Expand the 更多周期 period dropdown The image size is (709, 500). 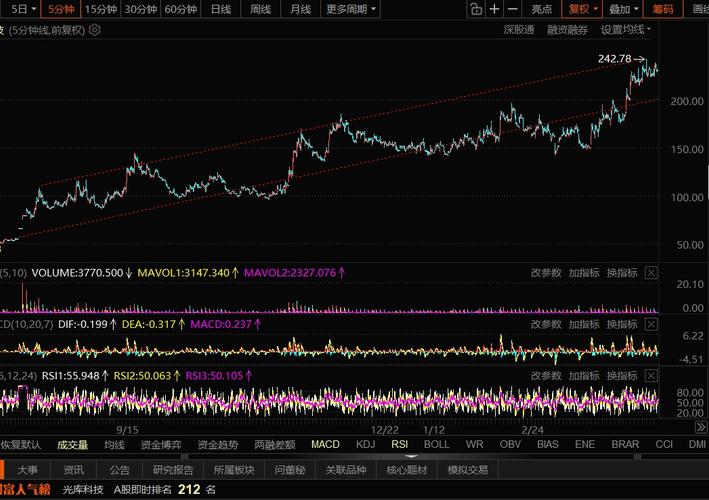coord(351,9)
